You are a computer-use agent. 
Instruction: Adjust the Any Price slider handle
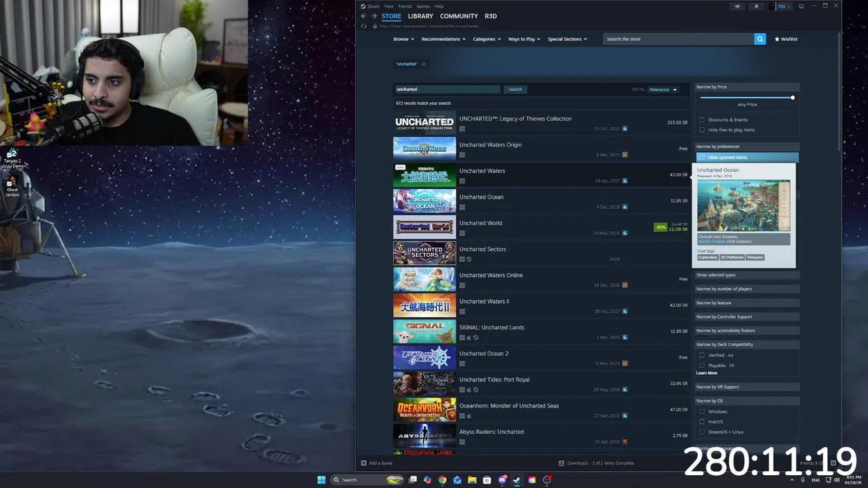(792, 98)
